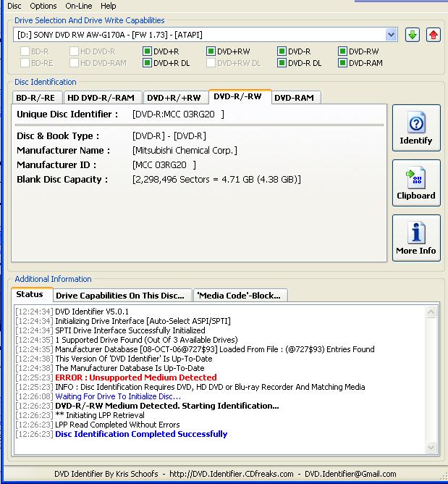This screenshot has width=448, height=484.
Task: Click DVD.Identifier.CDfreaks.com URL in footer
Action: pos(232,474)
